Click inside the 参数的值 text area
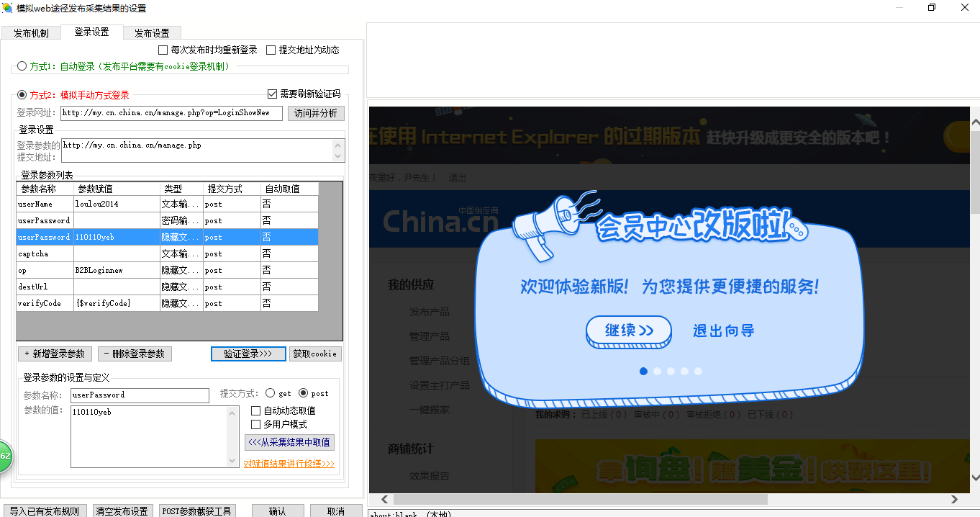 [149, 437]
